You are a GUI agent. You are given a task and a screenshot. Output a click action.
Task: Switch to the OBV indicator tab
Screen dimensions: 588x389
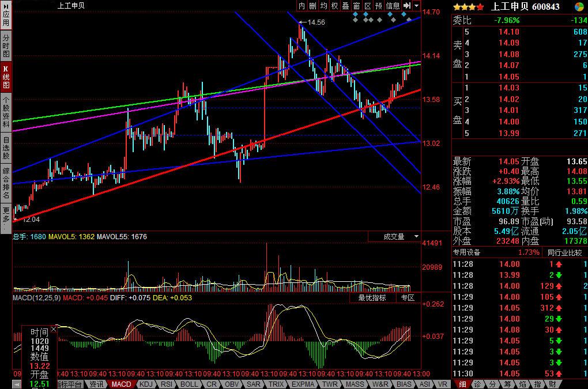[x=232, y=384]
